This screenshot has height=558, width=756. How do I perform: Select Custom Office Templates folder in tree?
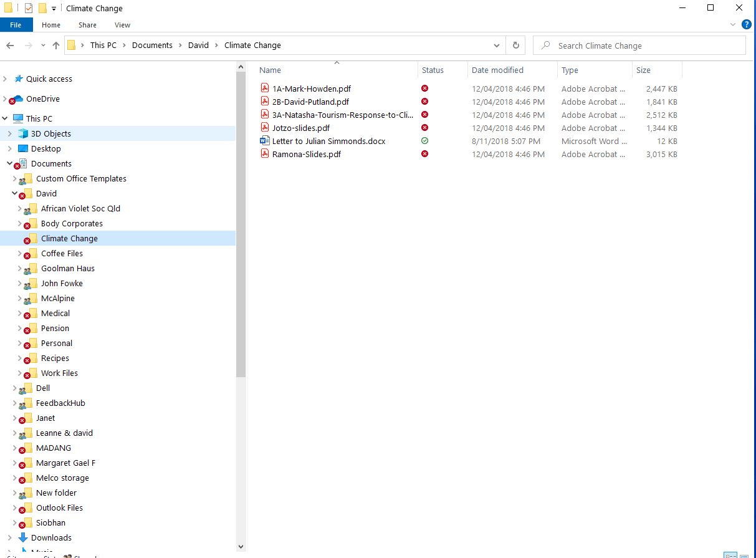(81, 178)
